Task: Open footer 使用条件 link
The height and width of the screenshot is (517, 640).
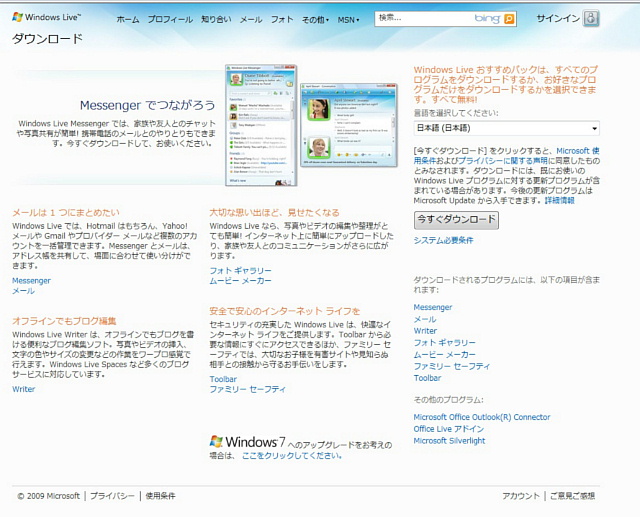Action: coord(160,496)
